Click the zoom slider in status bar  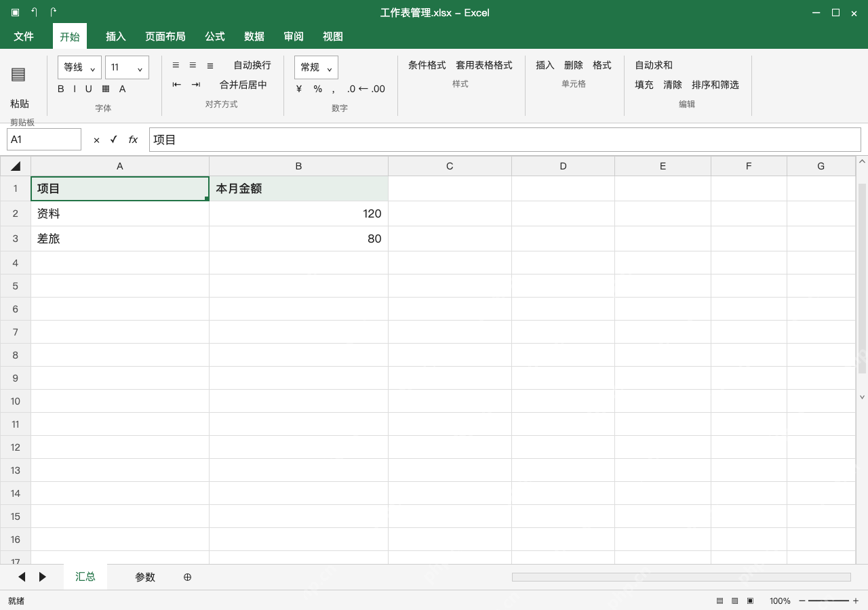click(x=829, y=601)
